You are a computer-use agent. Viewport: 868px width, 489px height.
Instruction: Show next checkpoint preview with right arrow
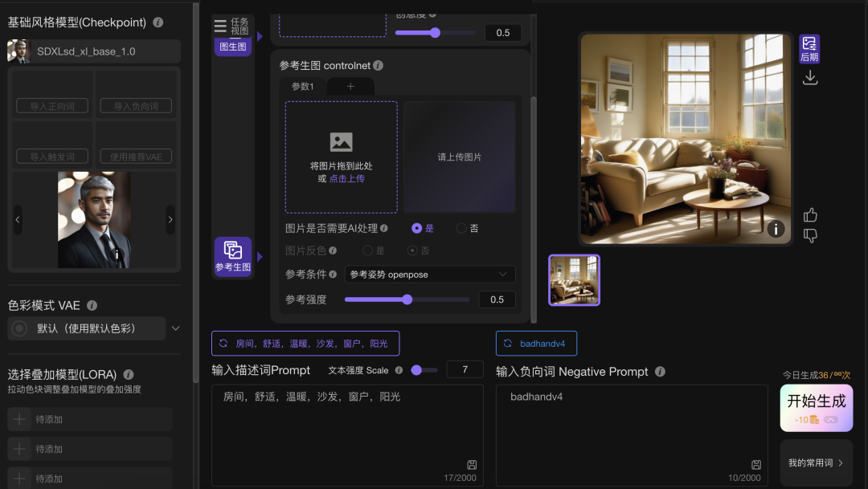pyautogui.click(x=170, y=219)
